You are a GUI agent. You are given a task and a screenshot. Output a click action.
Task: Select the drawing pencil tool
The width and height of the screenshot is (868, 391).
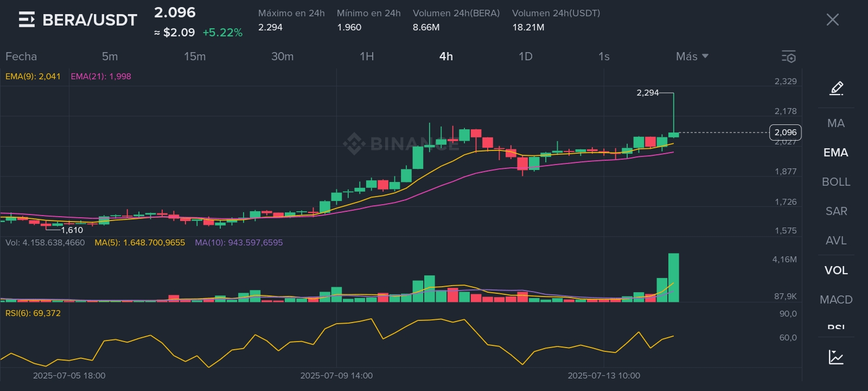click(837, 88)
